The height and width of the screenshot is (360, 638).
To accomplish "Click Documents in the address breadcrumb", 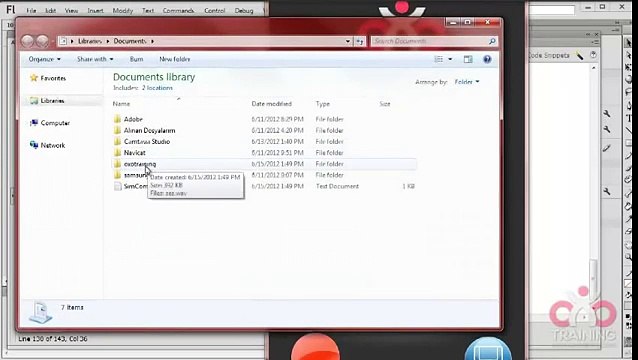I will pos(130,41).
